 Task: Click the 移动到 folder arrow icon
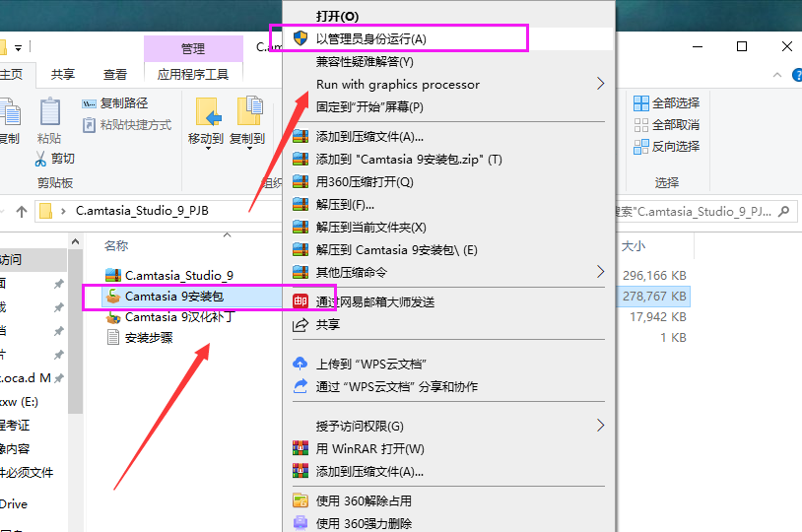point(208,111)
